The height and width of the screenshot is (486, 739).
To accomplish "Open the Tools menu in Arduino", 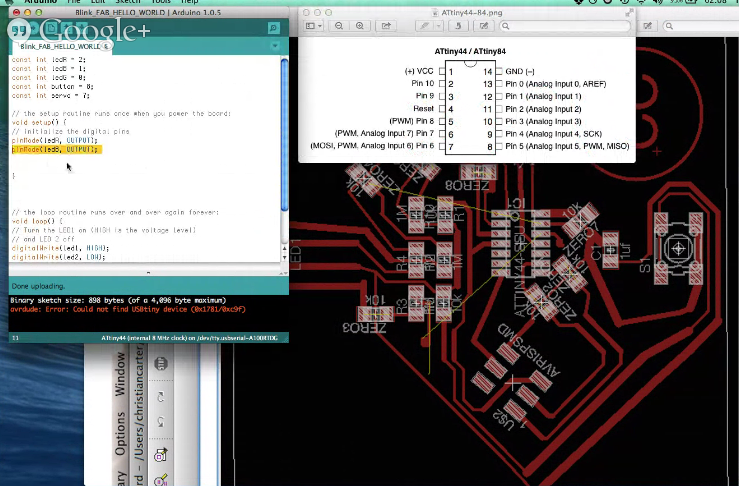I will 160,2.
